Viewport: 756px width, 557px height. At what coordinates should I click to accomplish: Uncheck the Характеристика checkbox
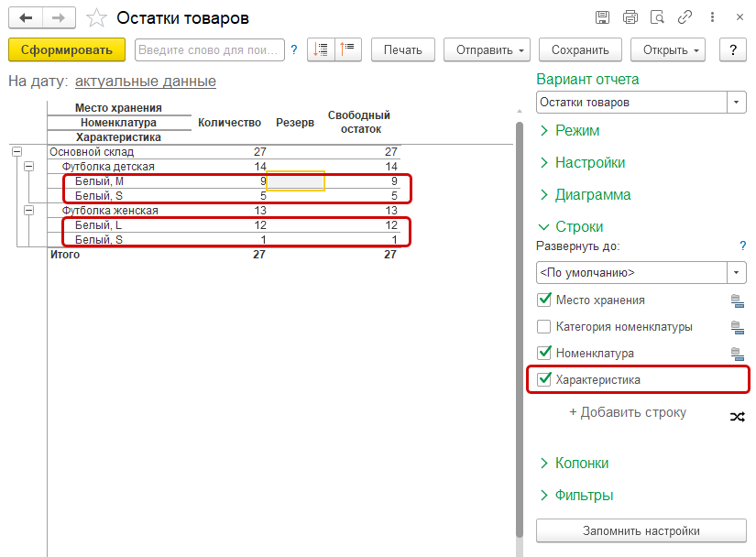click(543, 379)
